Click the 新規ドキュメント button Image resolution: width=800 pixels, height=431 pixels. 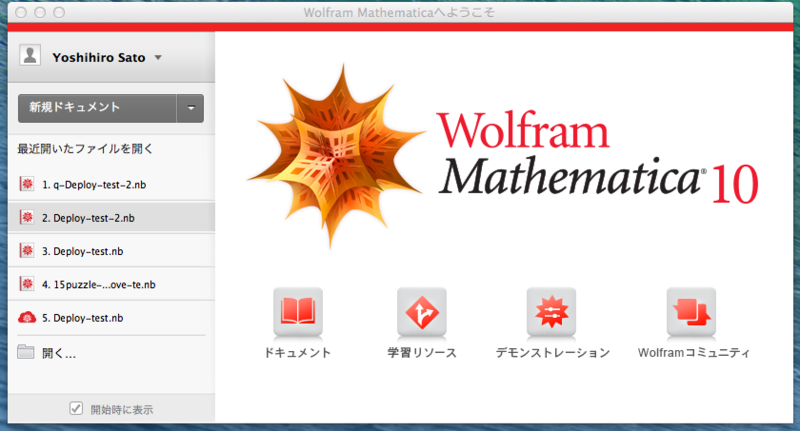point(97,108)
